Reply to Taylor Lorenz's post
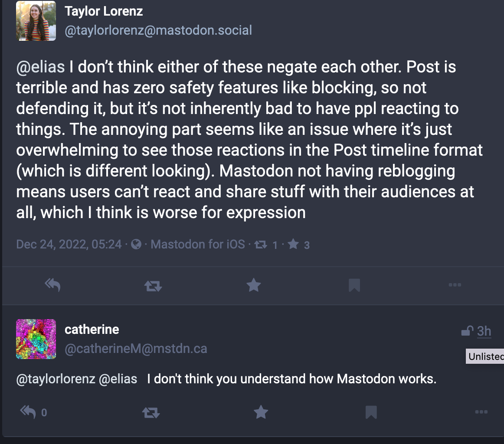Screen dimensions: 504x444 (53, 285)
